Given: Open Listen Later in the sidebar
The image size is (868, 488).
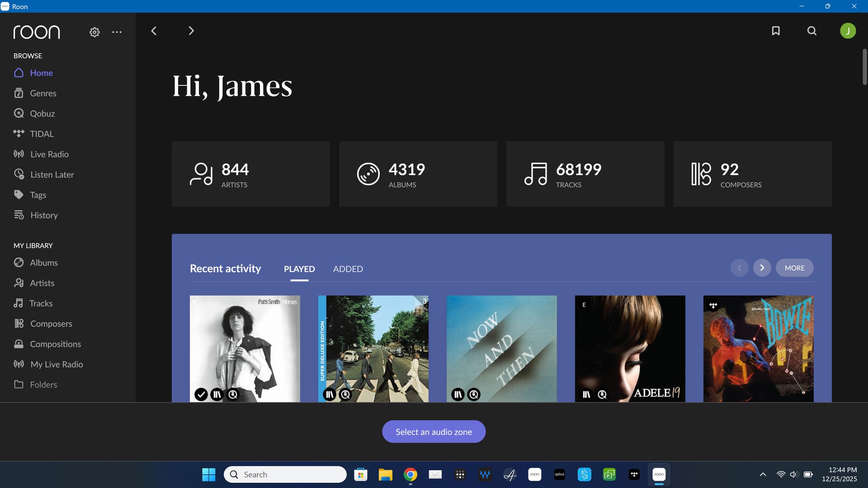Looking at the screenshot, I should [52, 174].
